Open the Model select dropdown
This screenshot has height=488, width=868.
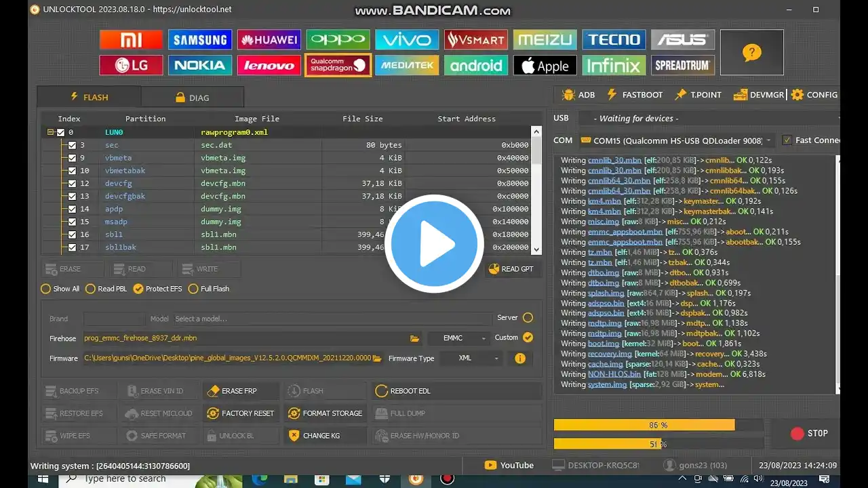pyautogui.click(x=332, y=319)
